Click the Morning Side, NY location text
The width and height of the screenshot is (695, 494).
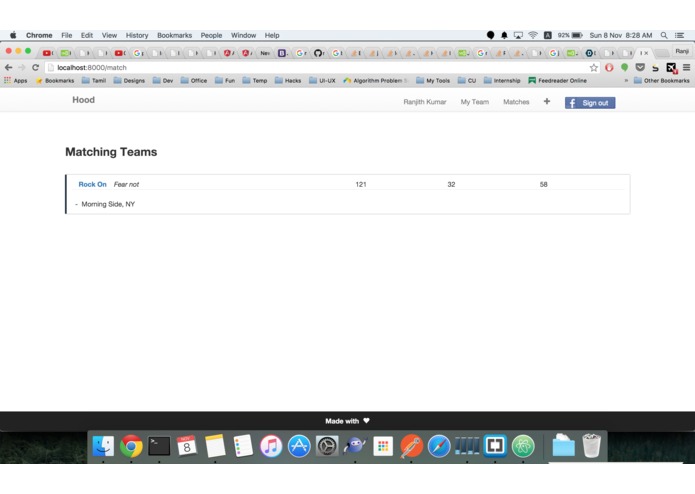click(108, 204)
